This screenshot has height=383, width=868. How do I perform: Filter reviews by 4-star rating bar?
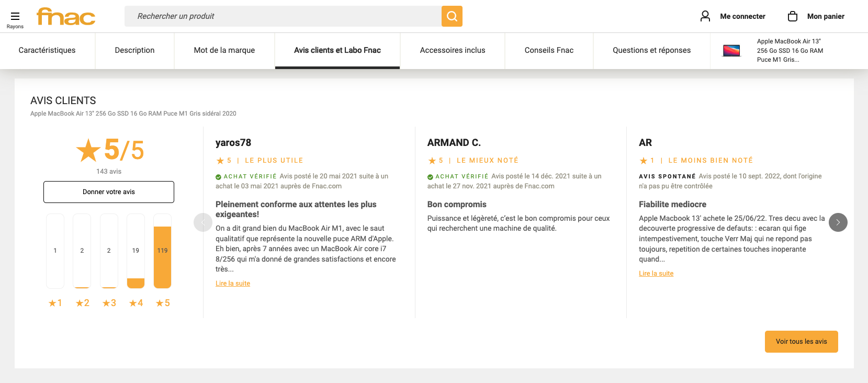[x=136, y=251]
